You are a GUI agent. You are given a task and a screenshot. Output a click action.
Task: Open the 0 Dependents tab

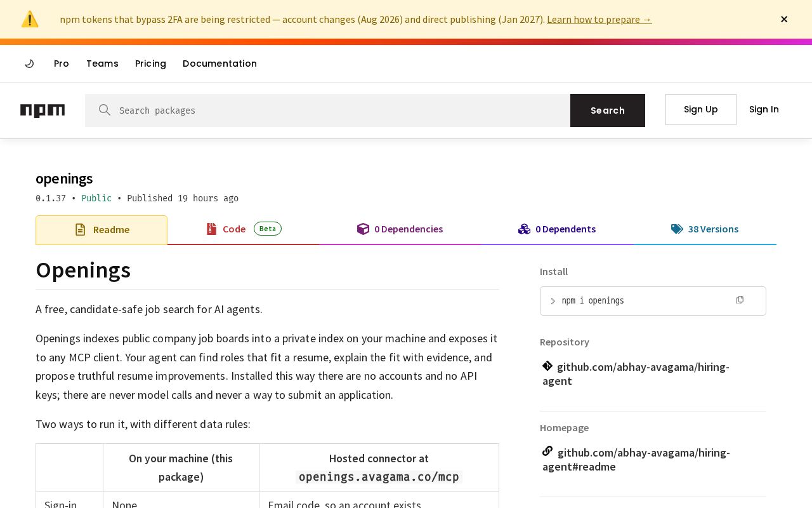pos(557,229)
